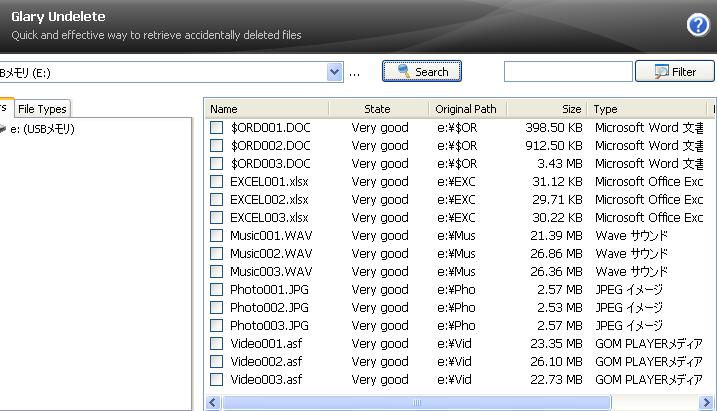The image size is (717, 411).
Task: Click the Search button with magnifier icon
Action: click(x=421, y=72)
